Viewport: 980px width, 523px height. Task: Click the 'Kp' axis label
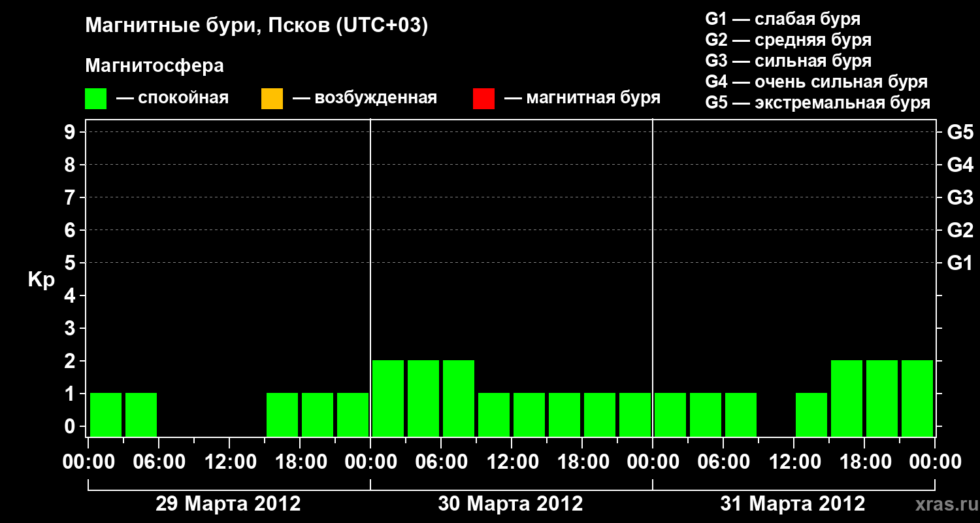(41, 280)
